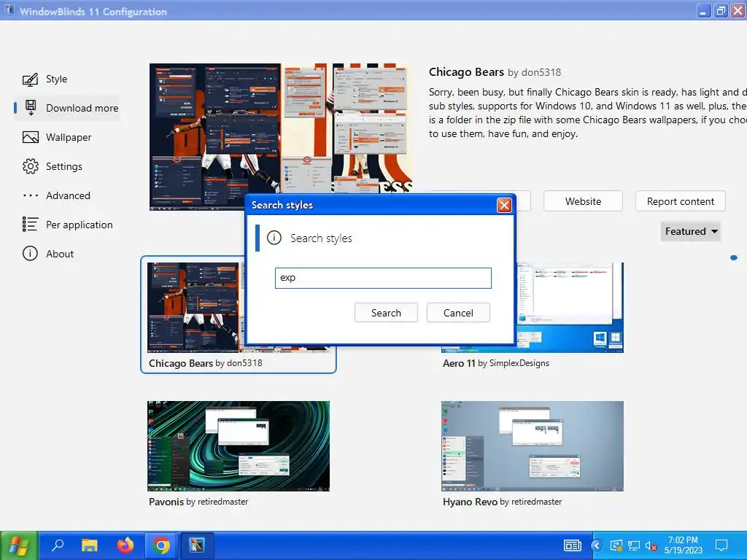This screenshot has width=747, height=560.
Task: Click the Per application list icon
Action: coord(31,225)
